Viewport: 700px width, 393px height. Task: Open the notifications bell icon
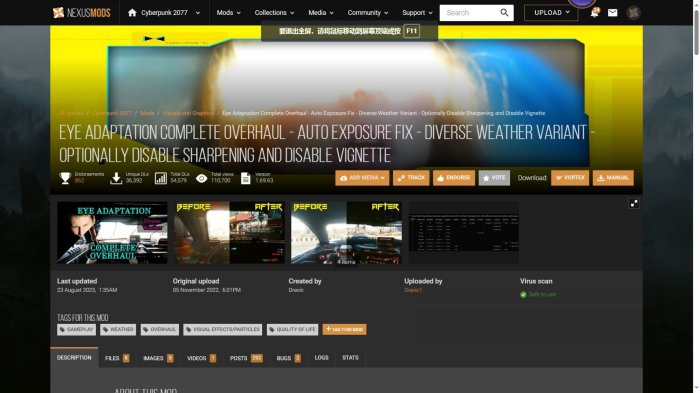(x=594, y=13)
